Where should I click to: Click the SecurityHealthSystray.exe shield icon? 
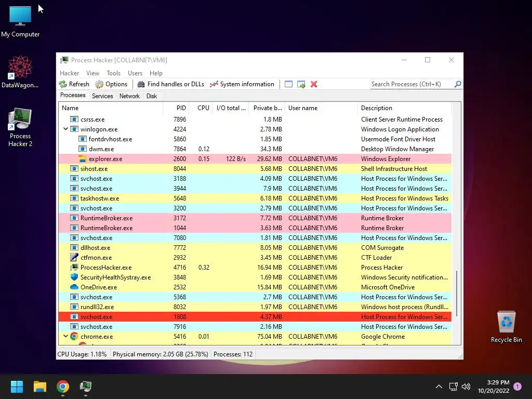point(74,277)
